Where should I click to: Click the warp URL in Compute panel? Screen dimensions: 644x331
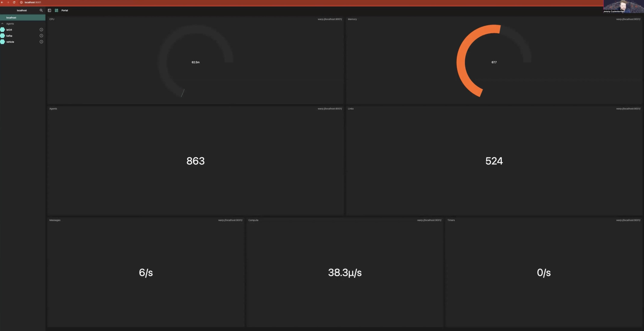click(429, 220)
